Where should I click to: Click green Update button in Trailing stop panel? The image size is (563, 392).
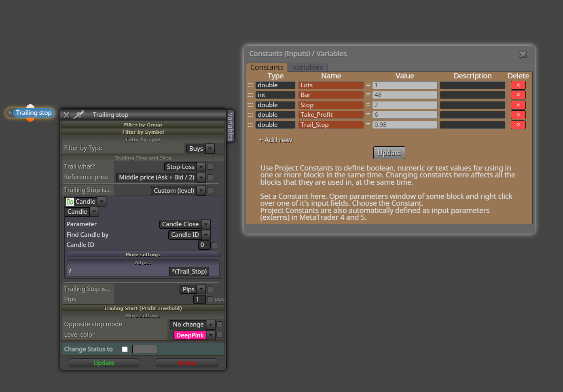click(x=104, y=363)
